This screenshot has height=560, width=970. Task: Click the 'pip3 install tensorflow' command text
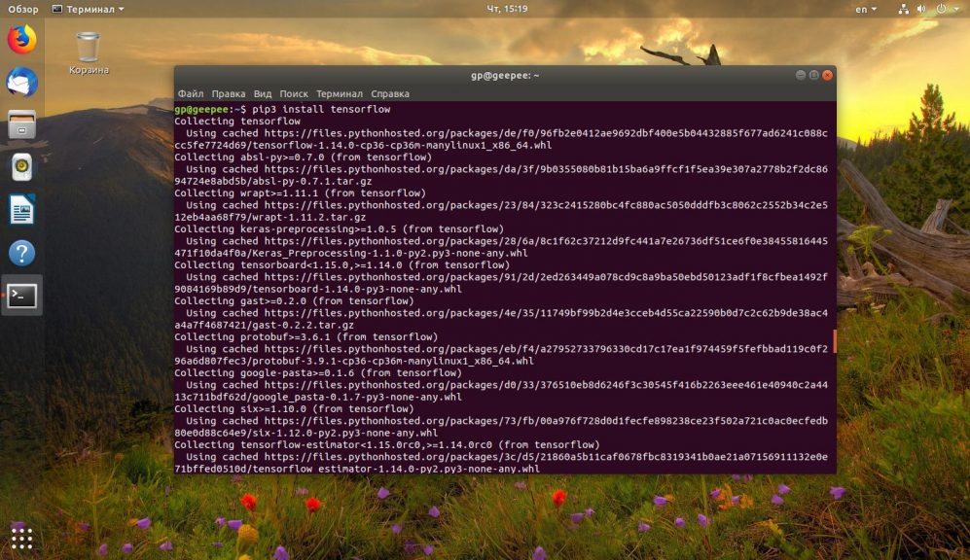pyautogui.click(x=321, y=110)
